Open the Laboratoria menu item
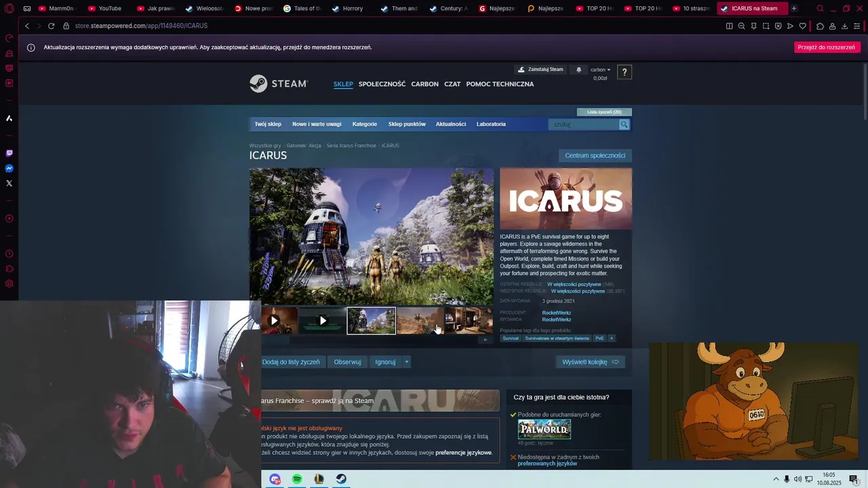Screen dimensions: 868x488 click(491, 124)
